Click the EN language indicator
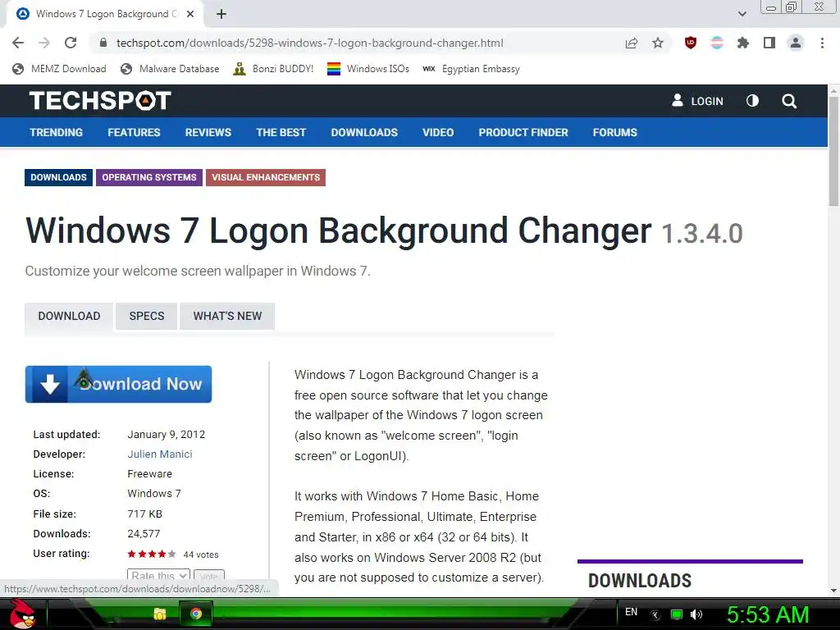840x630 pixels. [x=631, y=612]
